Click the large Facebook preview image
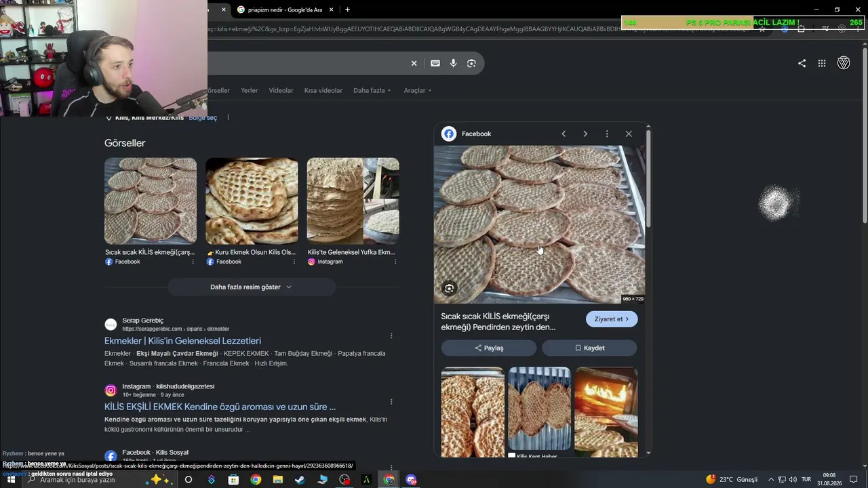 point(539,224)
